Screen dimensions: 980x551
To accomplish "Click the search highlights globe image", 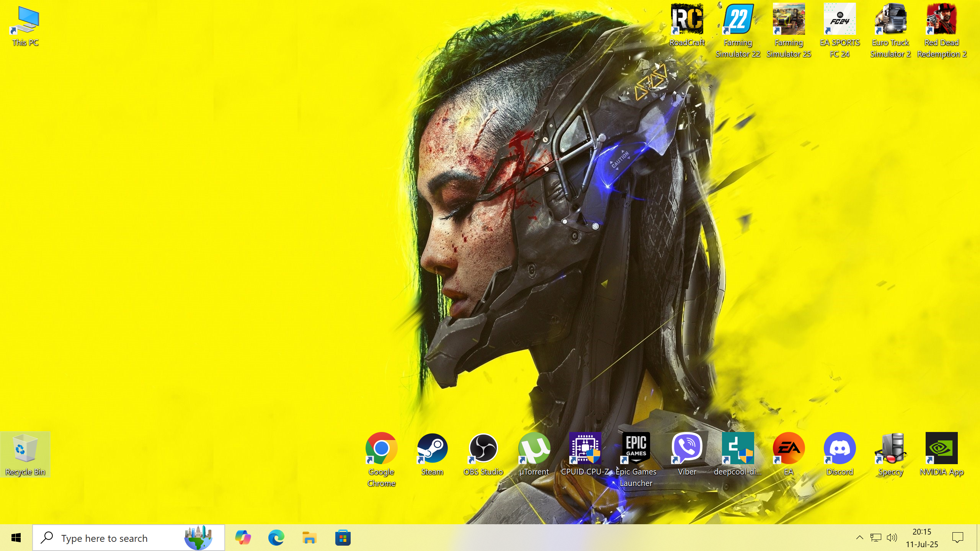I will (x=198, y=538).
